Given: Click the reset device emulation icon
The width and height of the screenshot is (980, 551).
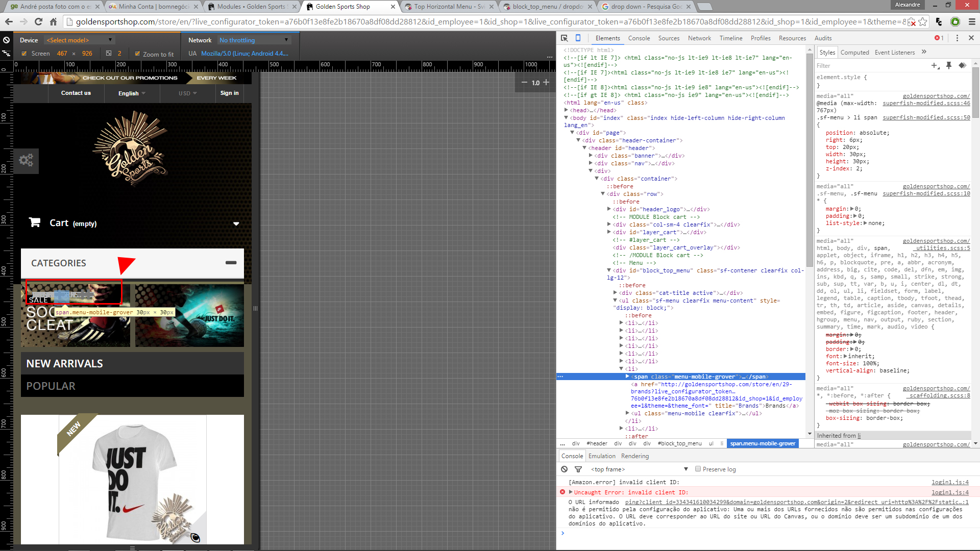Looking at the screenshot, I should pyautogui.click(x=6, y=40).
